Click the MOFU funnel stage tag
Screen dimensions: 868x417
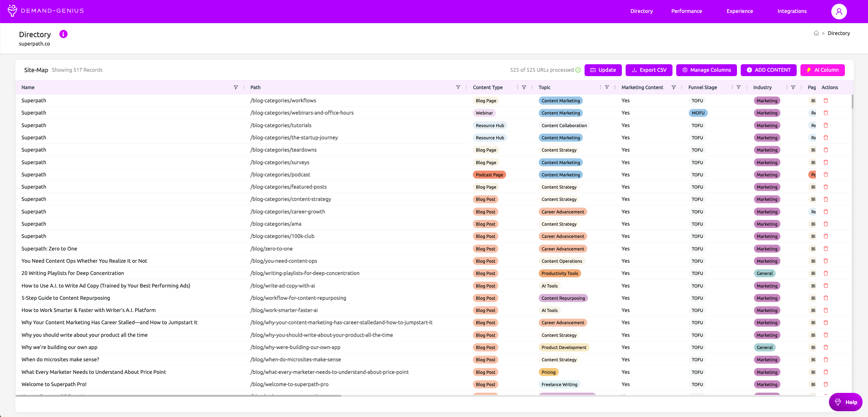pyautogui.click(x=698, y=113)
